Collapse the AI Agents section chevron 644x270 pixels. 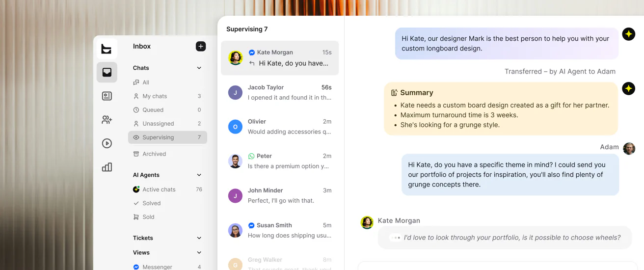199,175
